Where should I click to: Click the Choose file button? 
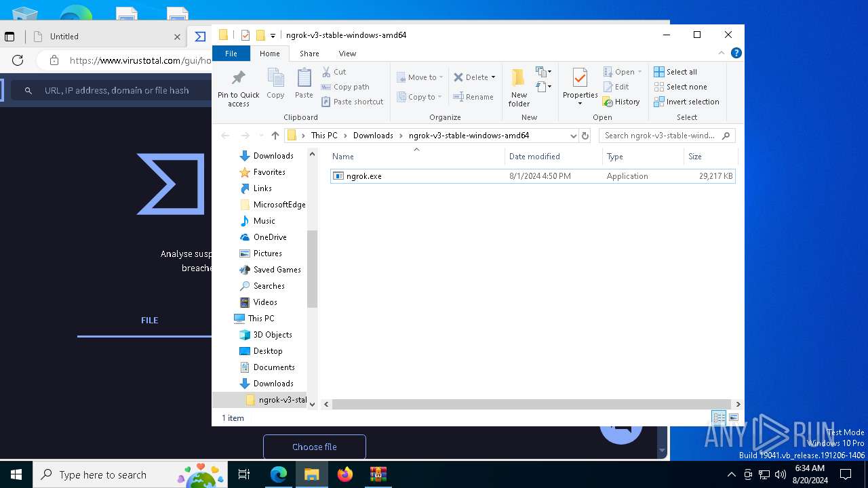tap(315, 447)
